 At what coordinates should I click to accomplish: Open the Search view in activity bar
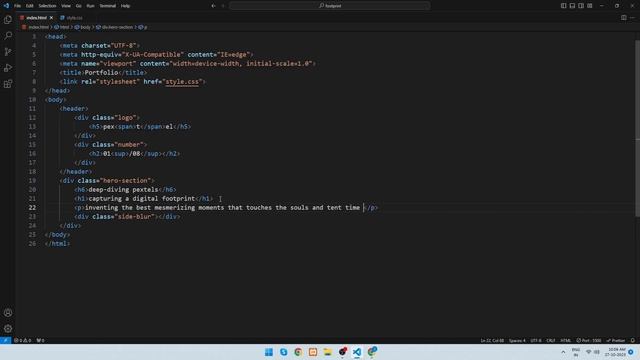[x=8, y=36]
